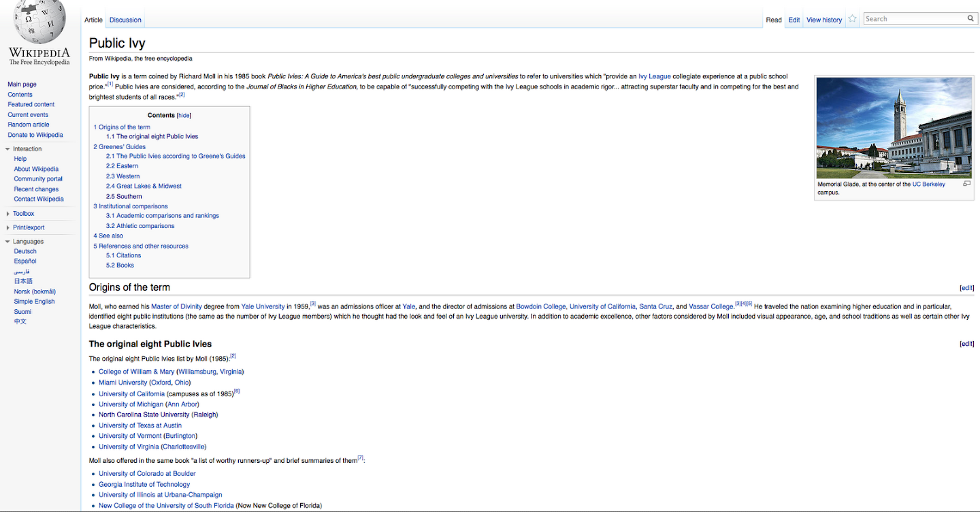Jump to '3 Institutional comparisons' section

pyautogui.click(x=131, y=206)
